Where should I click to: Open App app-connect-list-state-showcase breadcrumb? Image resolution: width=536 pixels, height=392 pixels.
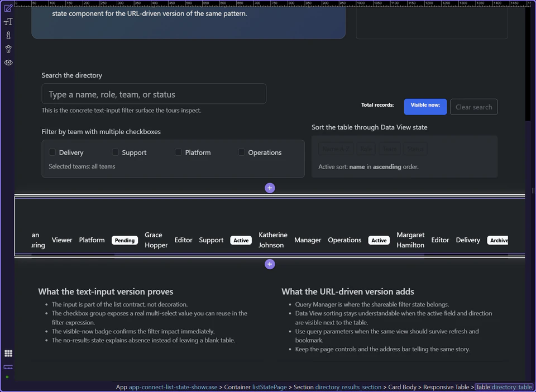(166, 387)
